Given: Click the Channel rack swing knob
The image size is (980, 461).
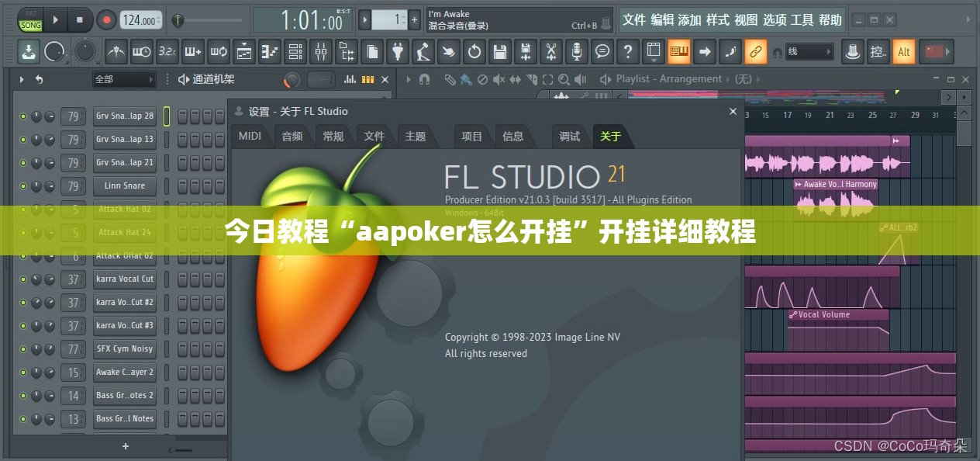Looking at the screenshot, I should pyautogui.click(x=292, y=79).
